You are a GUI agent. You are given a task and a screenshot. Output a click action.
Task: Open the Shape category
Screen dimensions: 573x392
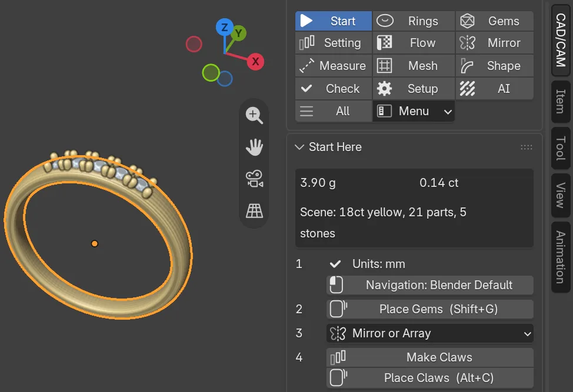[494, 66]
